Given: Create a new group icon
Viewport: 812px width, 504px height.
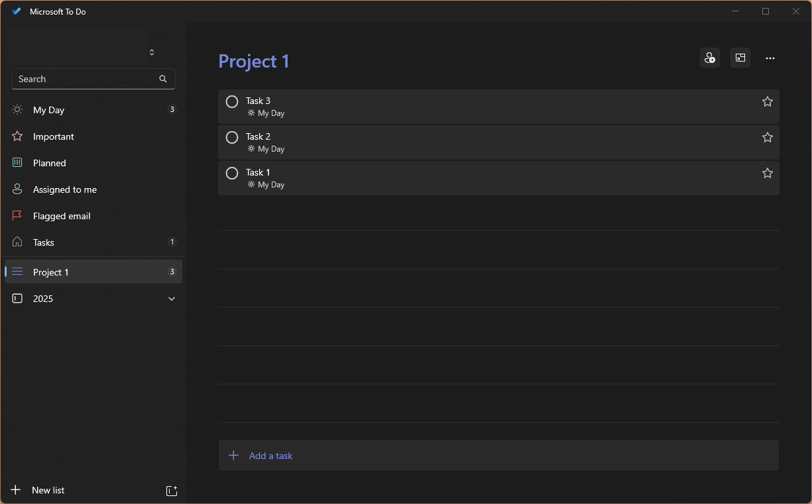Looking at the screenshot, I should click(172, 491).
